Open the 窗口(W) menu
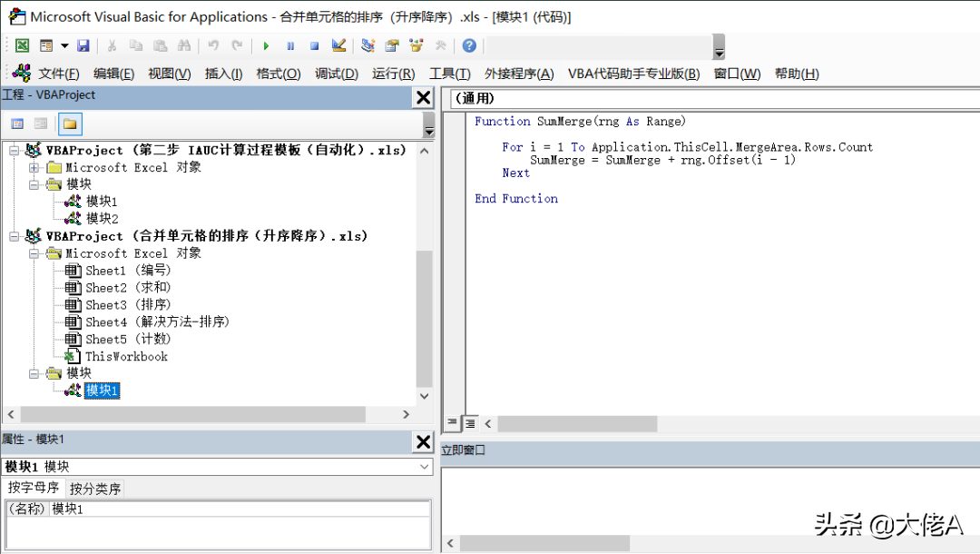 (738, 74)
